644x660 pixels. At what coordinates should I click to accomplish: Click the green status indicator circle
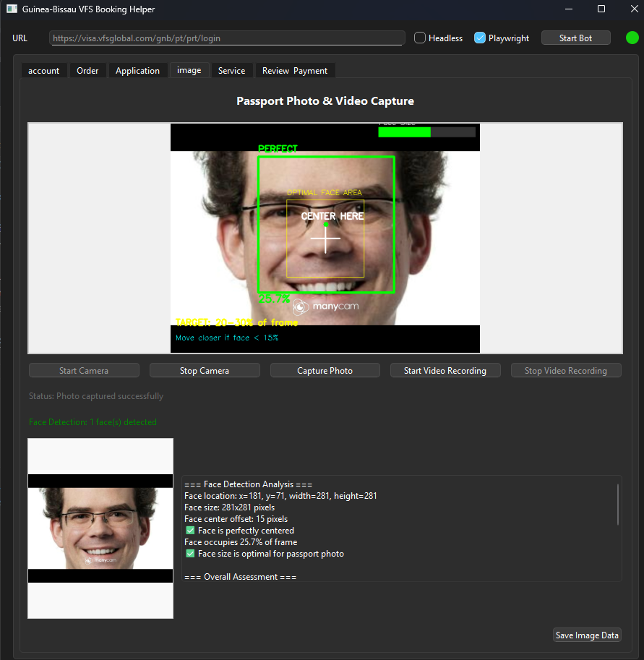(x=632, y=38)
